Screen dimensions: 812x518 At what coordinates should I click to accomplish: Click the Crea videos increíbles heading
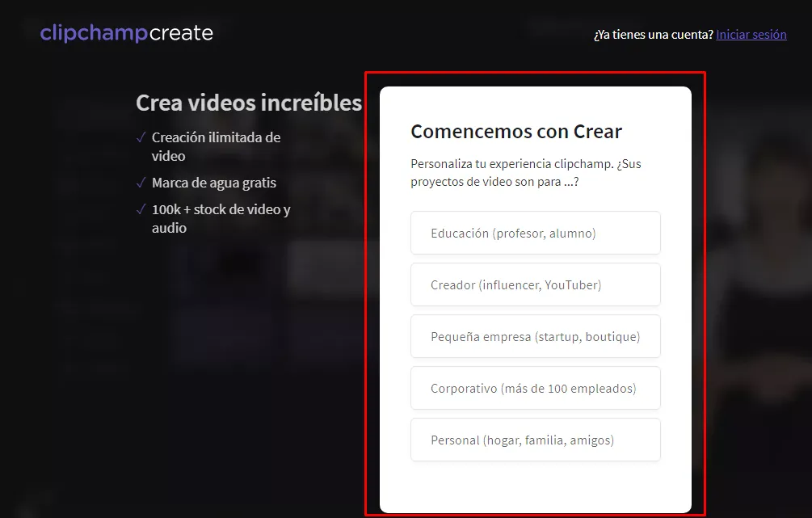click(249, 103)
